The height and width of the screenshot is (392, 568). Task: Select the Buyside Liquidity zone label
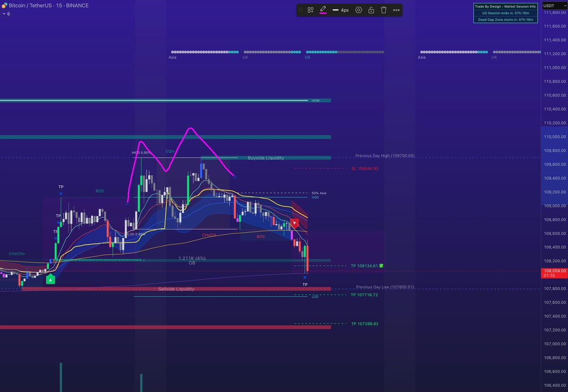click(266, 158)
